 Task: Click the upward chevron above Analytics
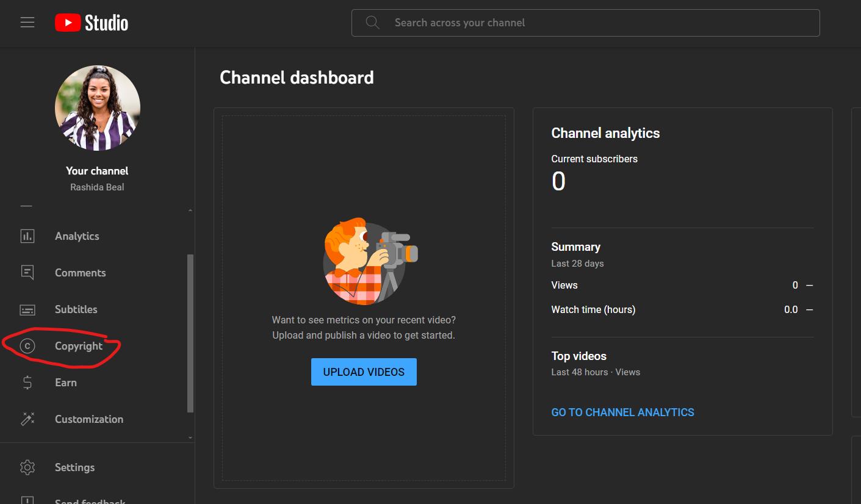tap(190, 209)
